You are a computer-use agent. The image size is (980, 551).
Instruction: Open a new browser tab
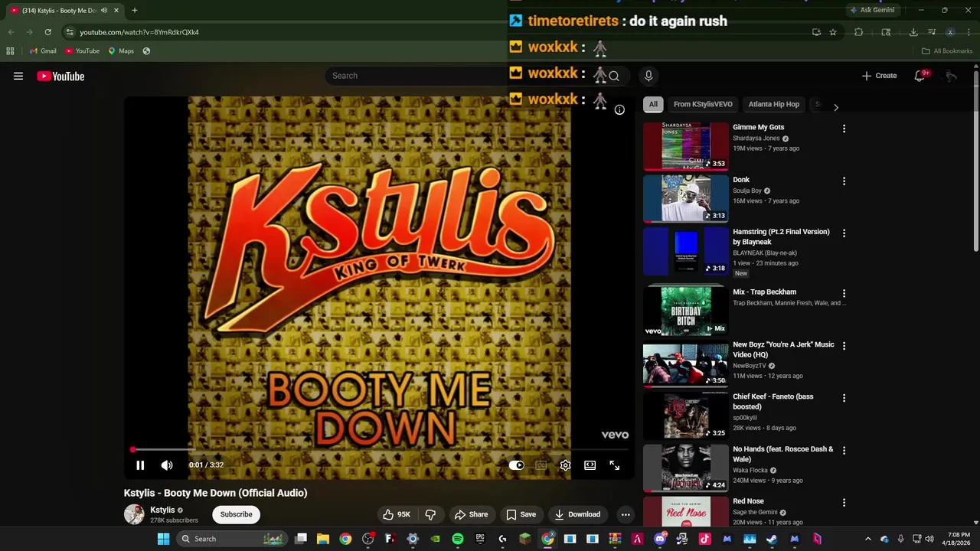tap(134, 11)
